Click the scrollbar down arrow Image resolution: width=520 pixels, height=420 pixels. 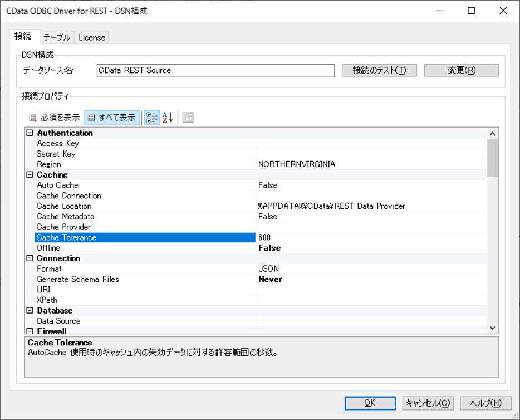click(x=492, y=327)
